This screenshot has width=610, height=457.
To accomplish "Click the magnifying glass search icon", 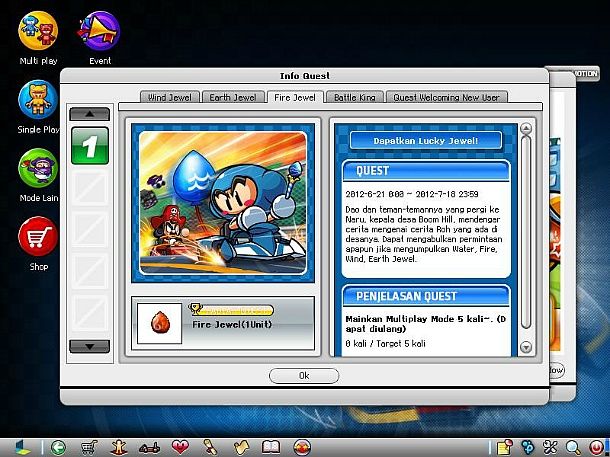I will click(573, 447).
